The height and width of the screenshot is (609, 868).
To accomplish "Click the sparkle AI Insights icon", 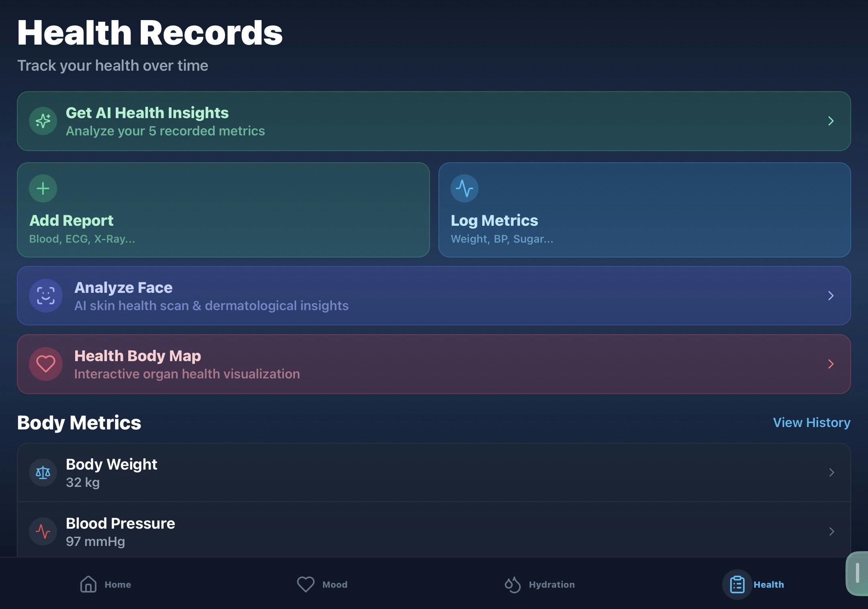I will click(x=43, y=121).
